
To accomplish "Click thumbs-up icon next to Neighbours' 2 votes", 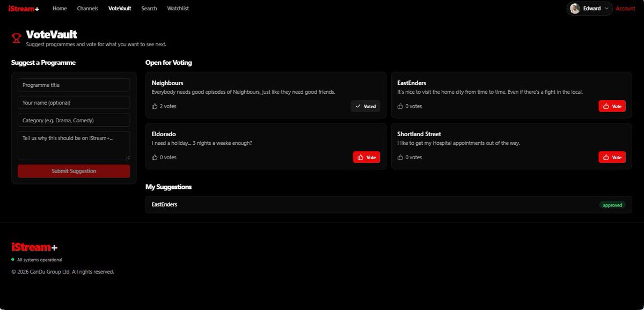I will (x=155, y=106).
